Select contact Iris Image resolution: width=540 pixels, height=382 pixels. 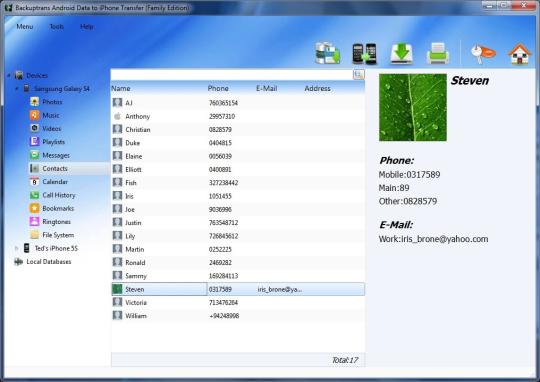tap(238, 196)
